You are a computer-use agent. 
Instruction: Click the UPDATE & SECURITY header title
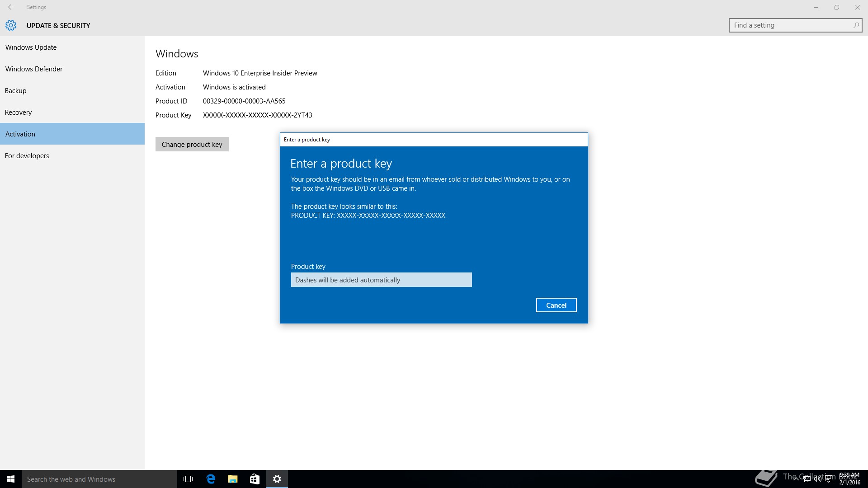pyautogui.click(x=58, y=26)
